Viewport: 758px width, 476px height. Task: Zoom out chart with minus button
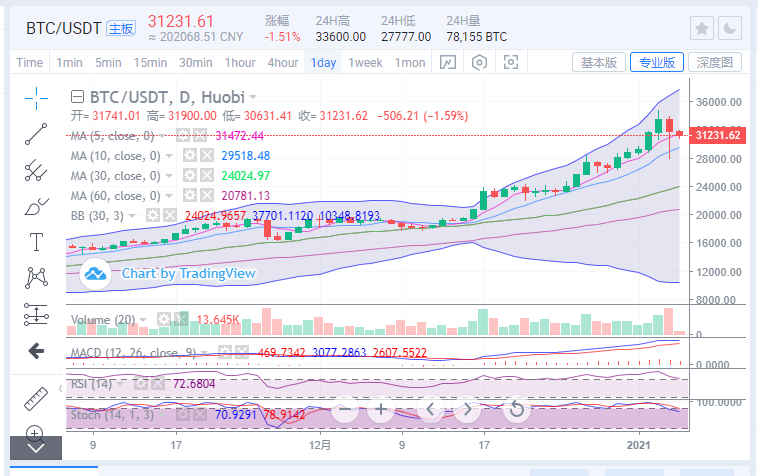[x=345, y=409]
